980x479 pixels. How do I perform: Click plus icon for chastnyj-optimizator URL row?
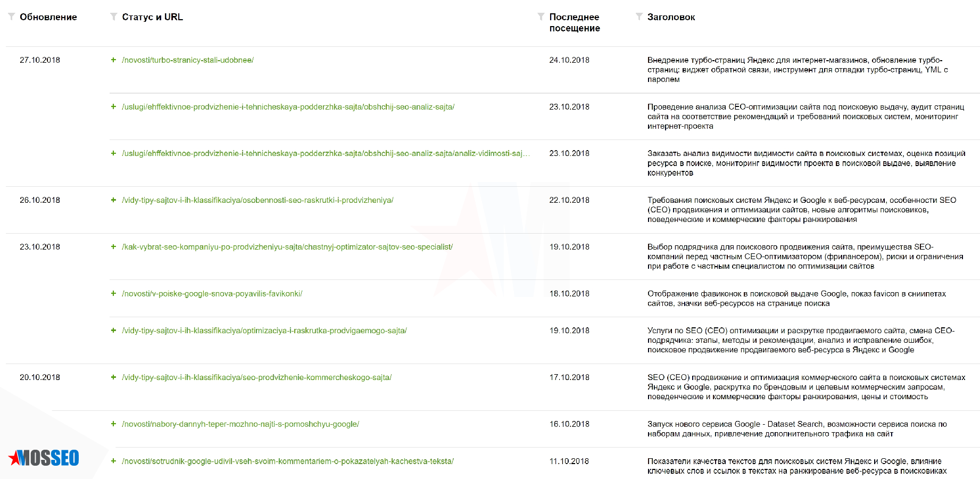tap(113, 247)
